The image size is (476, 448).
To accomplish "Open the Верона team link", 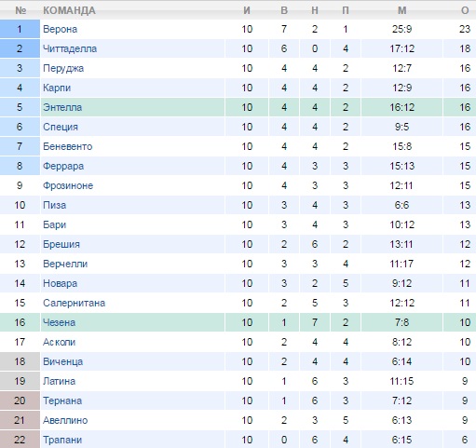I will pos(60,29).
